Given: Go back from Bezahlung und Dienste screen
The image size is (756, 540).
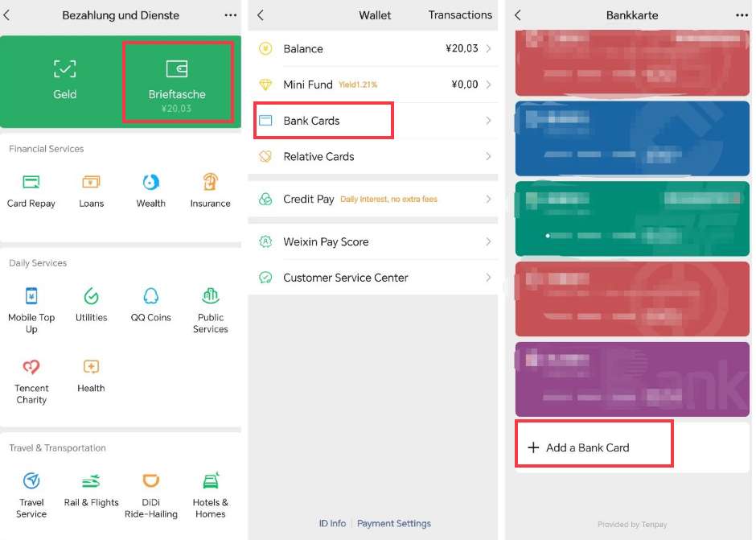Looking at the screenshot, I should tap(6, 15).
